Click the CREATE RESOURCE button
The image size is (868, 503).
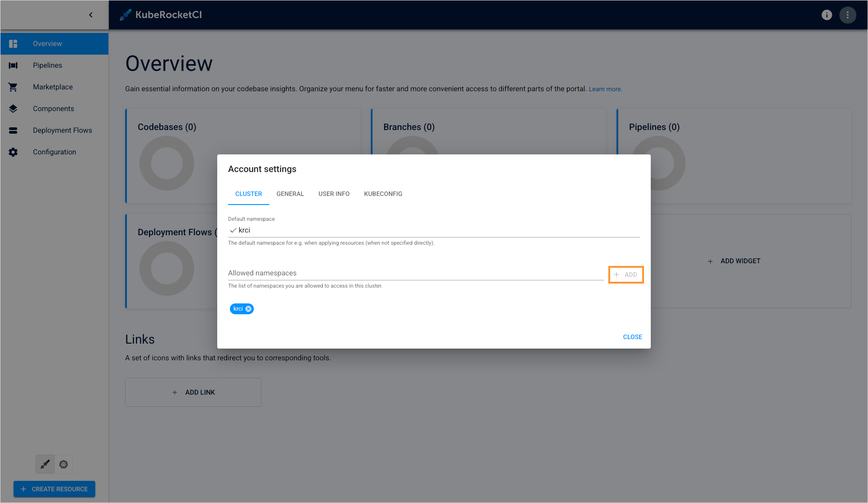click(54, 489)
